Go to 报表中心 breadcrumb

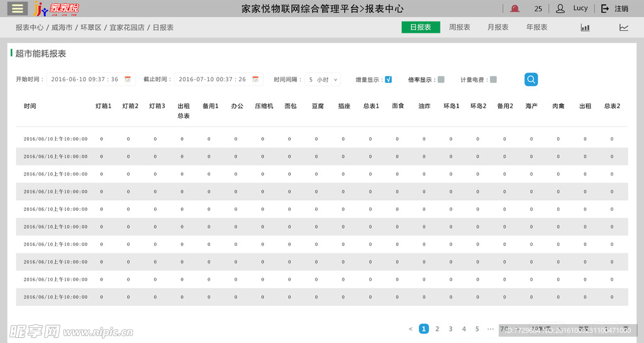click(29, 28)
